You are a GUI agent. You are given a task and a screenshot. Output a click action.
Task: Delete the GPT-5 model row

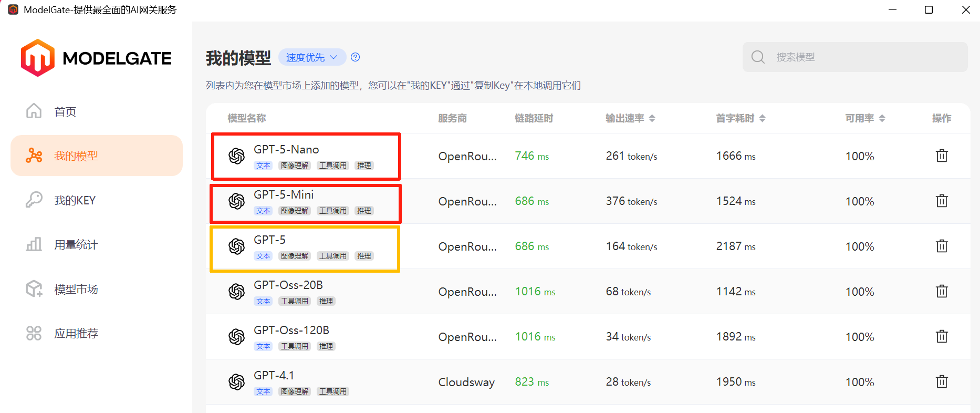942,246
